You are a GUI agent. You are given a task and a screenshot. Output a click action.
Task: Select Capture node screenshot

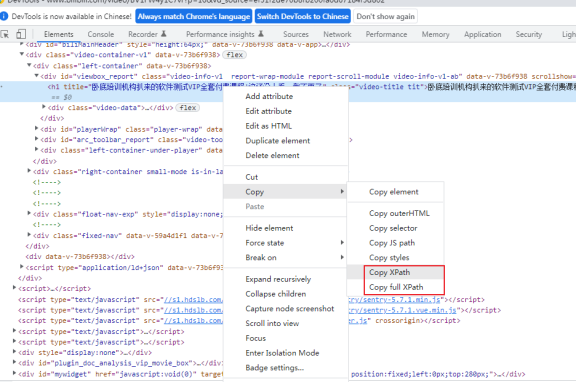285,309
